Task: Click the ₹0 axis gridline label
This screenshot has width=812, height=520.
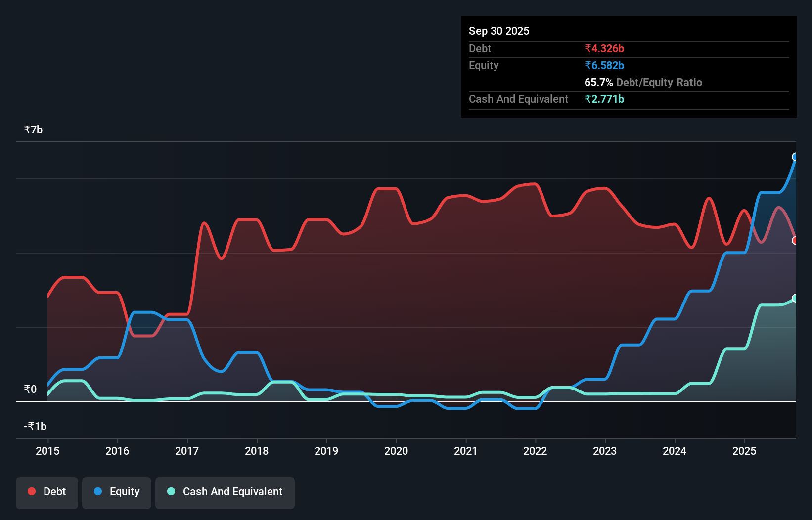Action: [30, 390]
